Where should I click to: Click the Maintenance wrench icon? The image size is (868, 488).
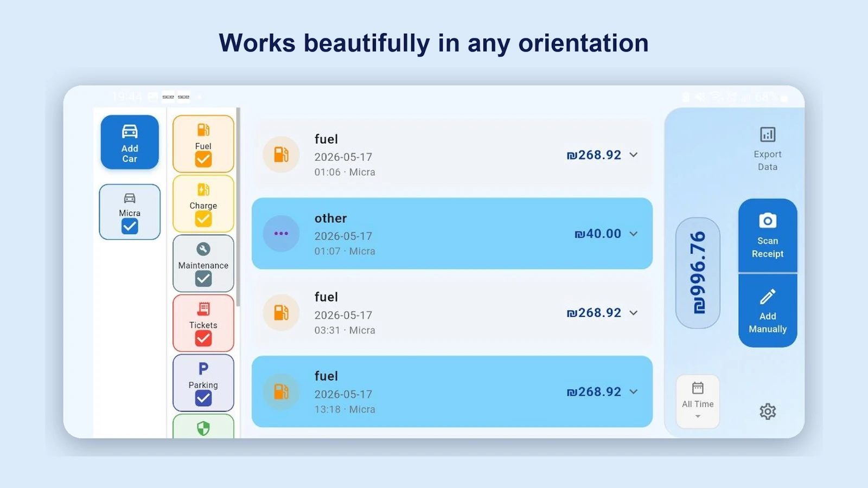pos(203,249)
